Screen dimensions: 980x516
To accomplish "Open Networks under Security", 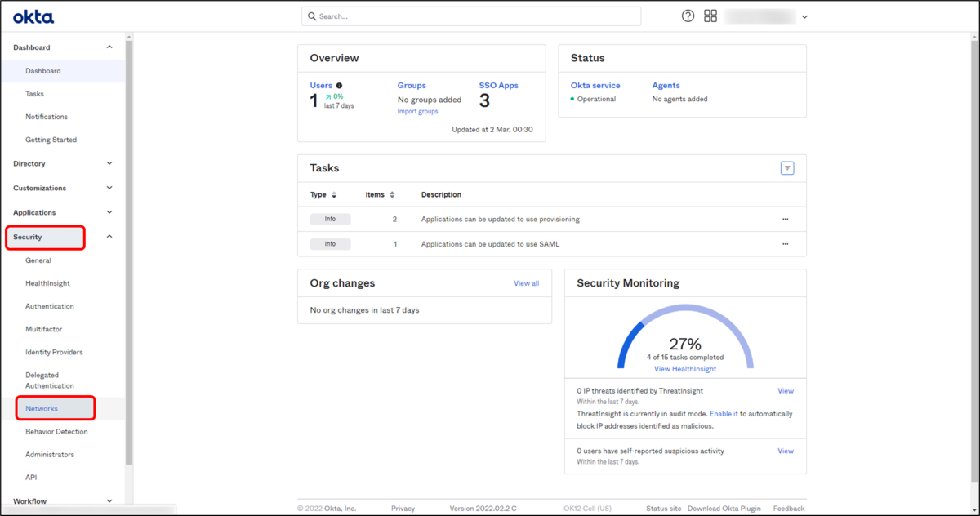I will (42, 408).
